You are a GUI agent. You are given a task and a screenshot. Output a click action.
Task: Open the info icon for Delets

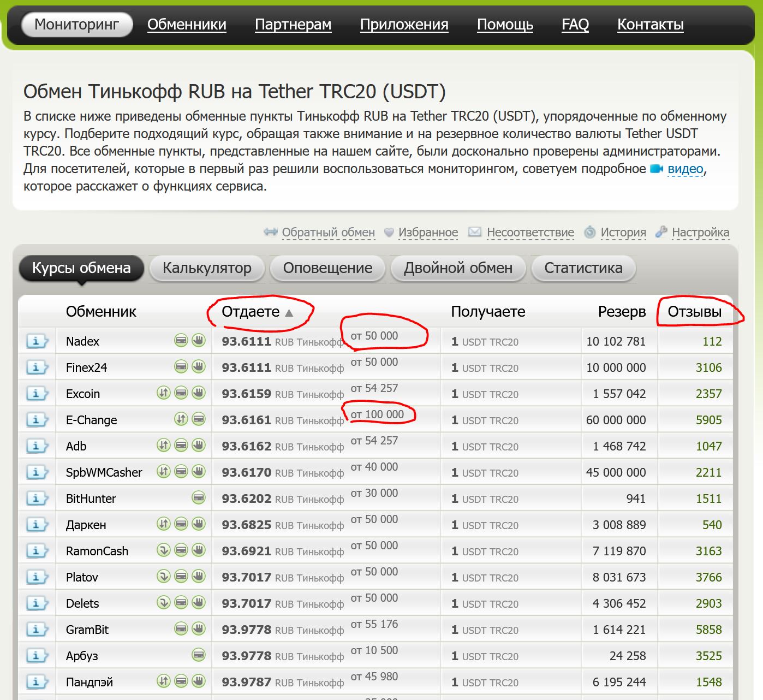[x=37, y=603]
